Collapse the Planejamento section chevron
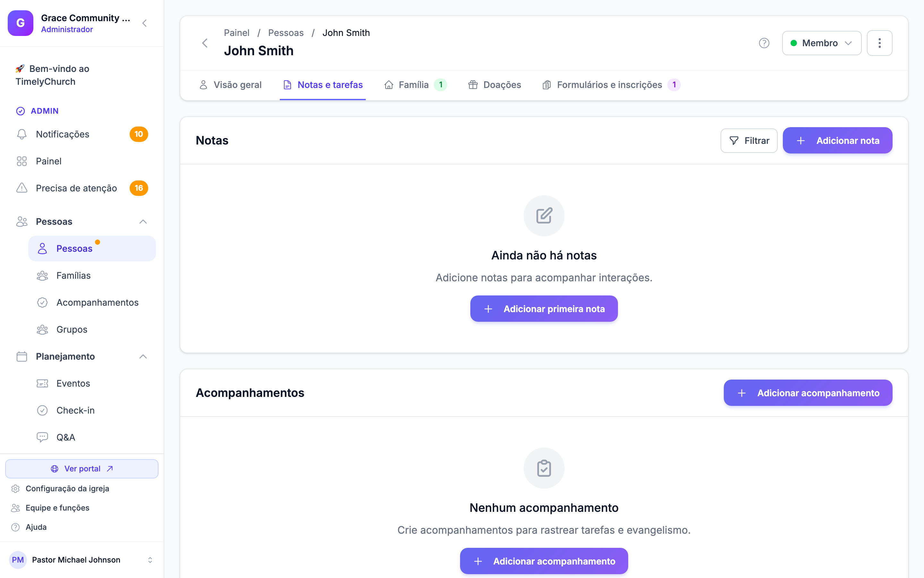This screenshot has width=924, height=578. pyautogui.click(x=143, y=357)
